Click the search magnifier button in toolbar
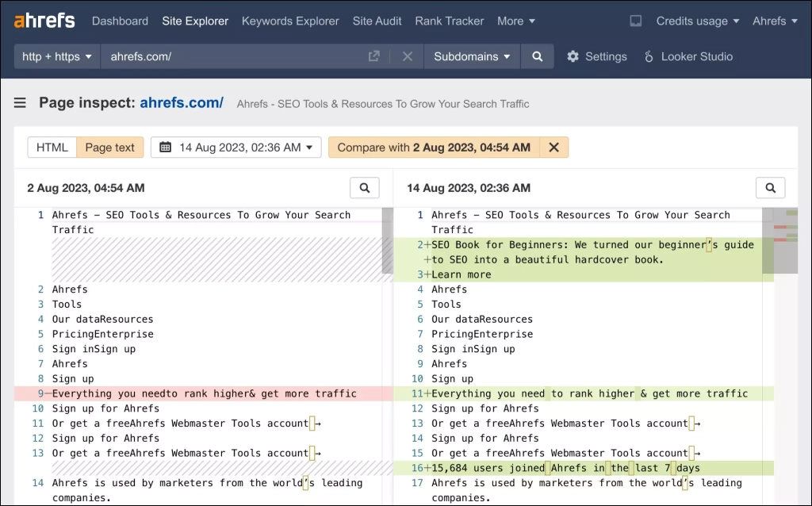 tap(537, 56)
